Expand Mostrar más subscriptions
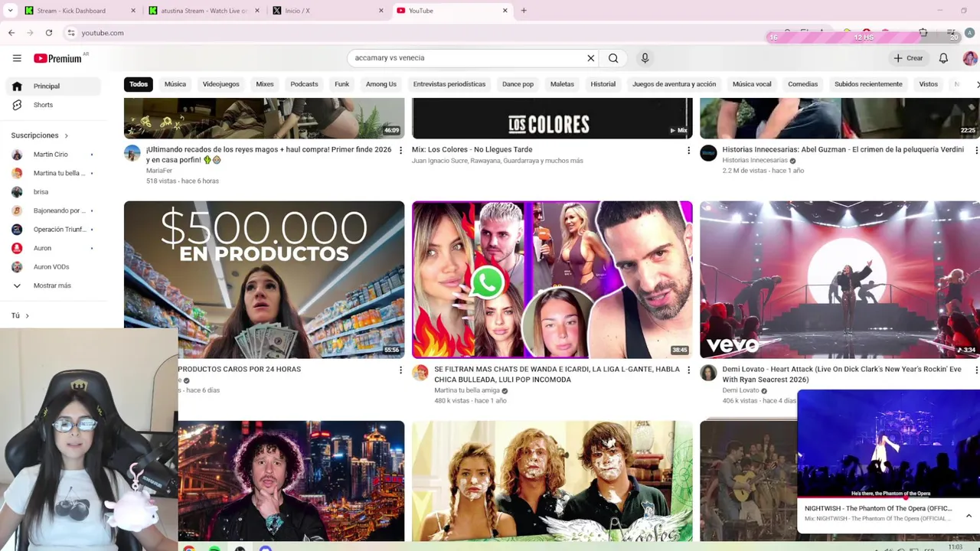 (54, 285)
